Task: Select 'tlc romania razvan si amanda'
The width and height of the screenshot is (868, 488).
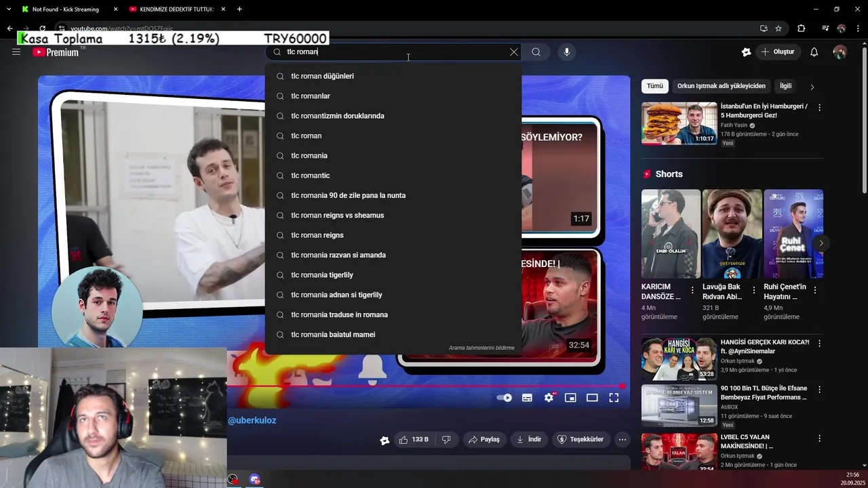Action: point(393,255)
